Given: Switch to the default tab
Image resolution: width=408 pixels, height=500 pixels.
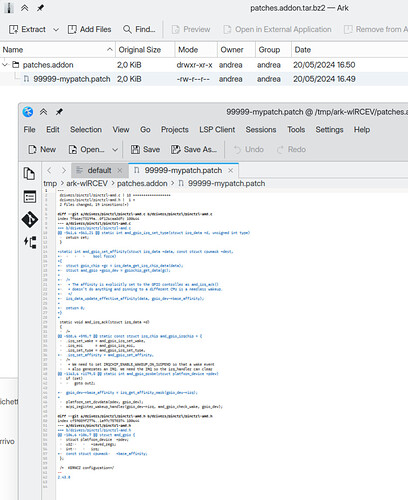Looking at the screenshot, I should click(99, 170).
